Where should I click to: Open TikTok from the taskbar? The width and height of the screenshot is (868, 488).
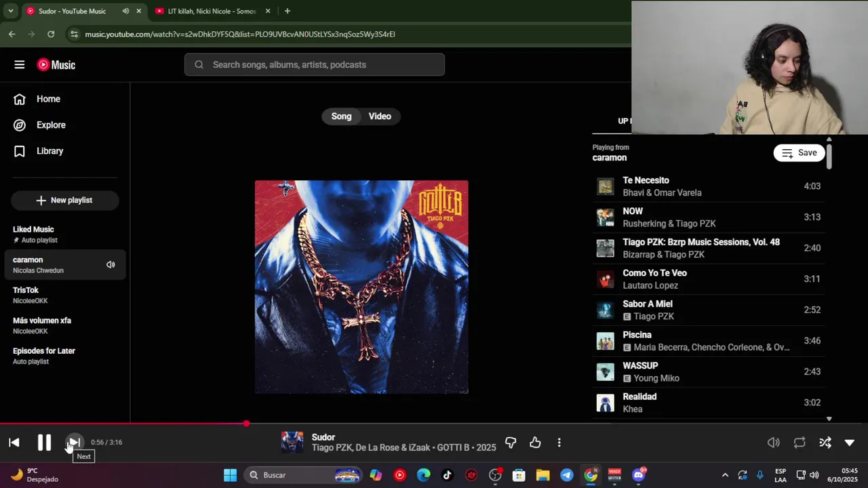click(x=447, y=475)
